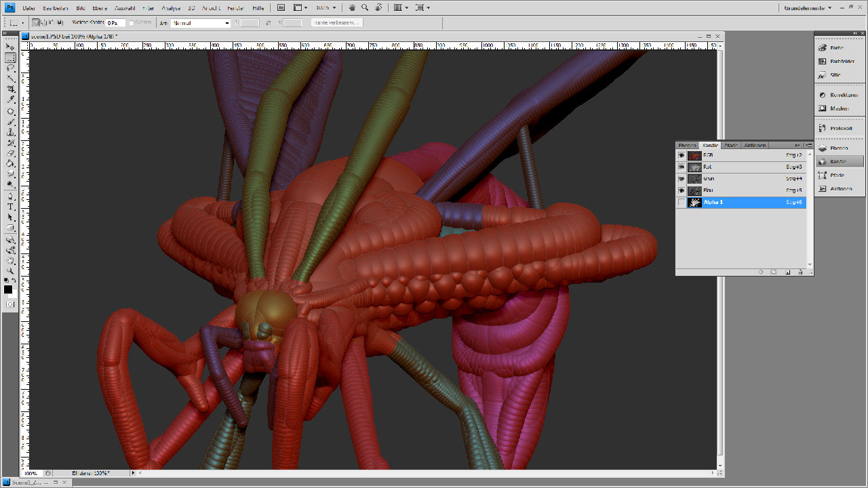
Task: Open the Art Normal dropdown
Action: pyautogui.click(x=201, y=23)
